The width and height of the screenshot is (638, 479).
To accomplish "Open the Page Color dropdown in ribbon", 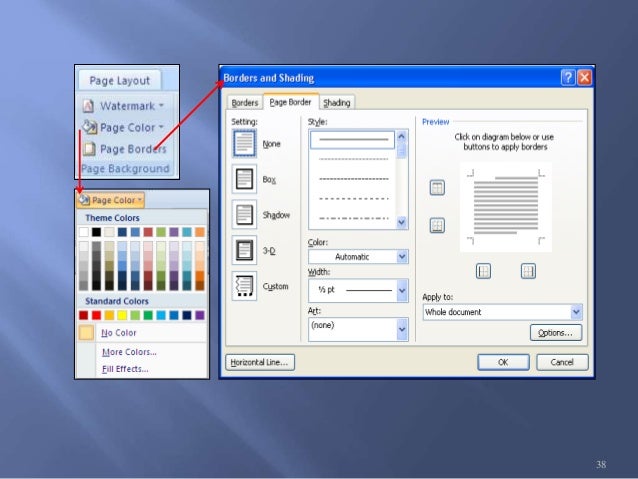I will (x=161, y=127).
